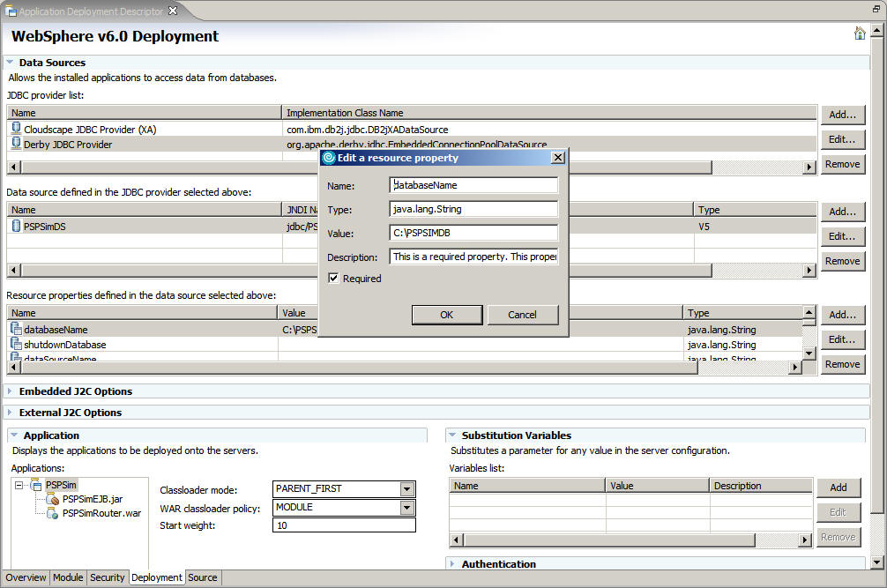Click Remove beside the data source table

click(843, 261)
